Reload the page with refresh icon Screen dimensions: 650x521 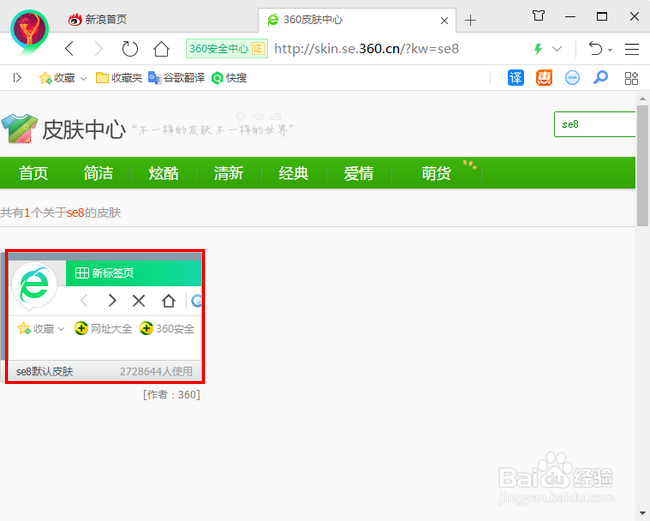tap(130, 49)
